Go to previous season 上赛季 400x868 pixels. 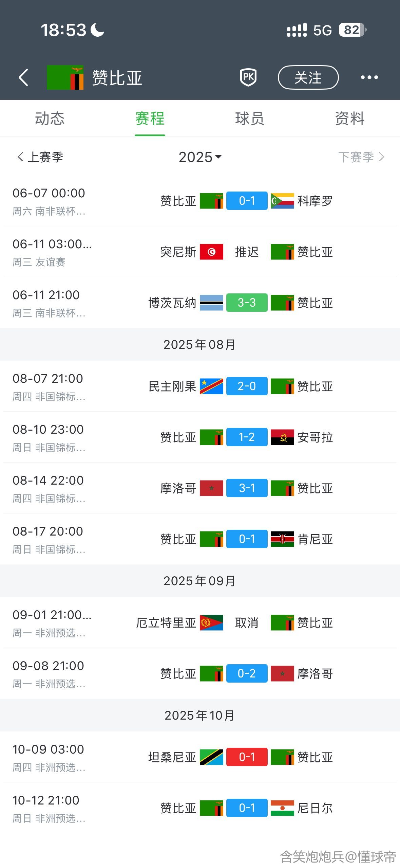(40, 157)
